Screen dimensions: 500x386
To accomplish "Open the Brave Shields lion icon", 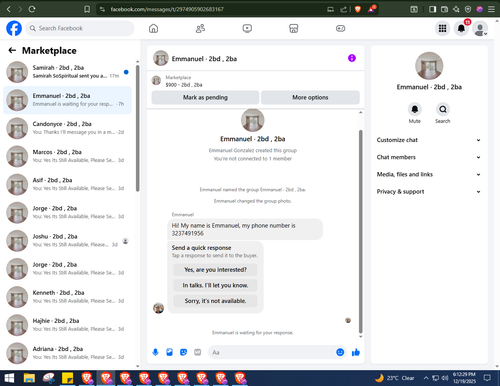I will click(358, 9).
